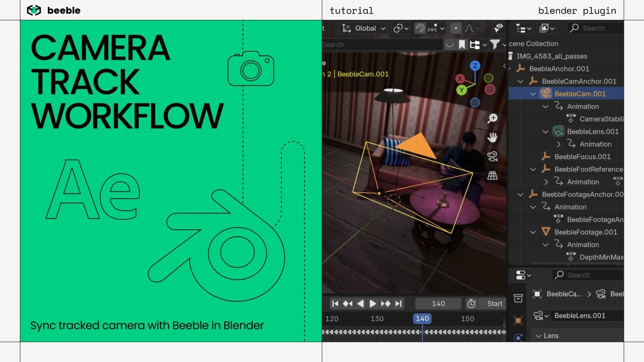
Task: Open the proportional falloff curve menu
Action: coord(471,28)
